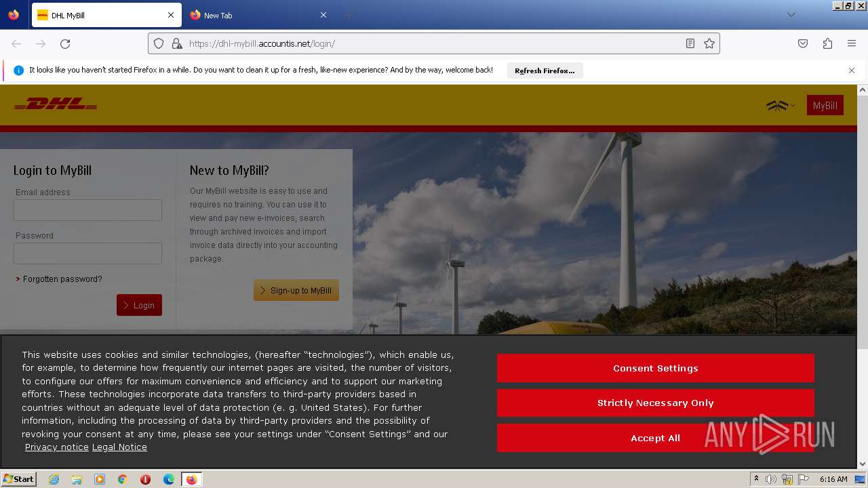Image resolution: width=868 pixels, height=488 pixels.
Task: Launch Microsoft Edge from taskbar
Action: coord(169,479)
